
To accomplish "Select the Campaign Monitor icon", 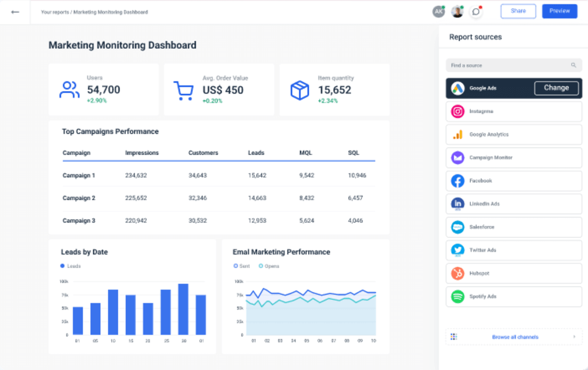I will pyautogui.click(x=457, y=157).
